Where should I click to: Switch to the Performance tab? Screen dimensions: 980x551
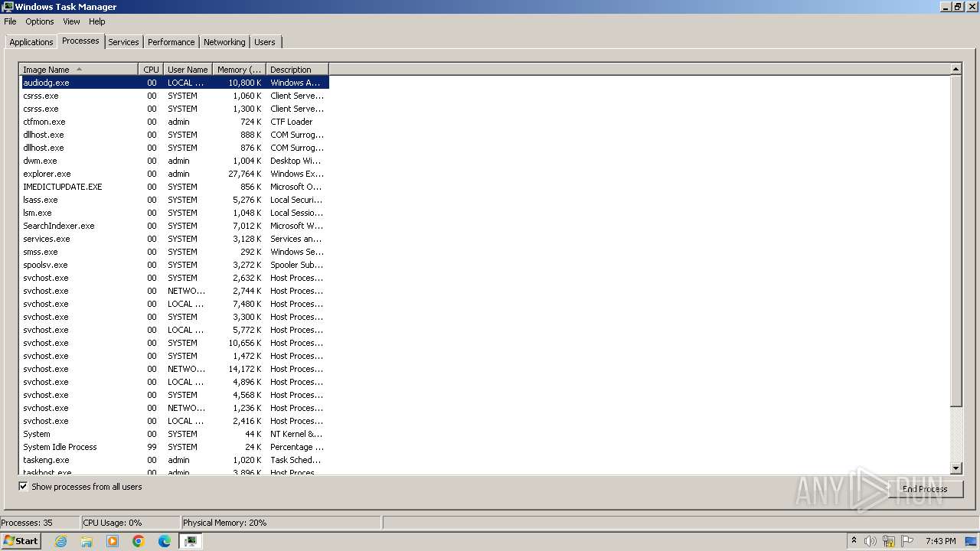(171, 42)
